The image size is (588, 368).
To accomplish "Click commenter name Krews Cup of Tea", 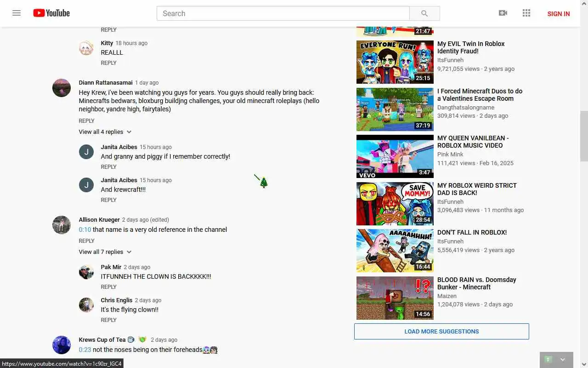I will 102,340.
